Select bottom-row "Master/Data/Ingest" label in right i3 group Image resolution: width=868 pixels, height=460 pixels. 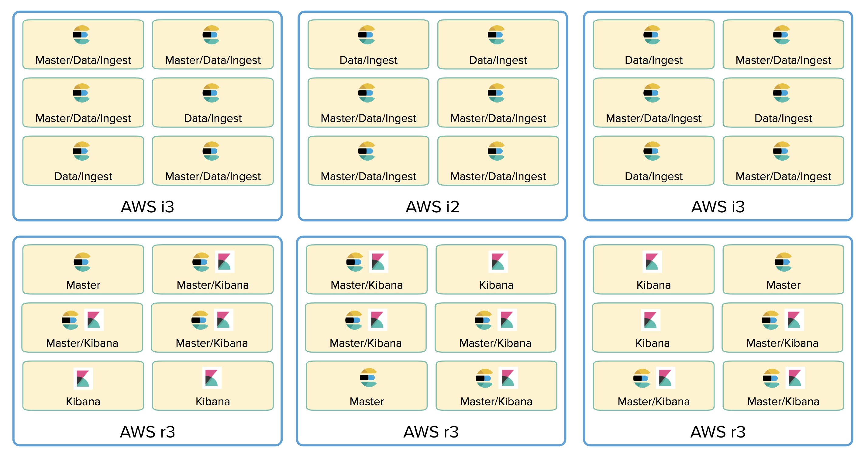point(784,176)
